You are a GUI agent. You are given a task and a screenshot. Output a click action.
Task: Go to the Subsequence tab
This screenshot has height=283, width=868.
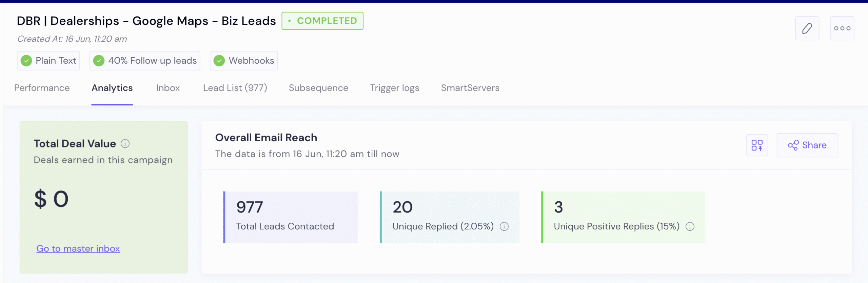(x=318, y=88)
